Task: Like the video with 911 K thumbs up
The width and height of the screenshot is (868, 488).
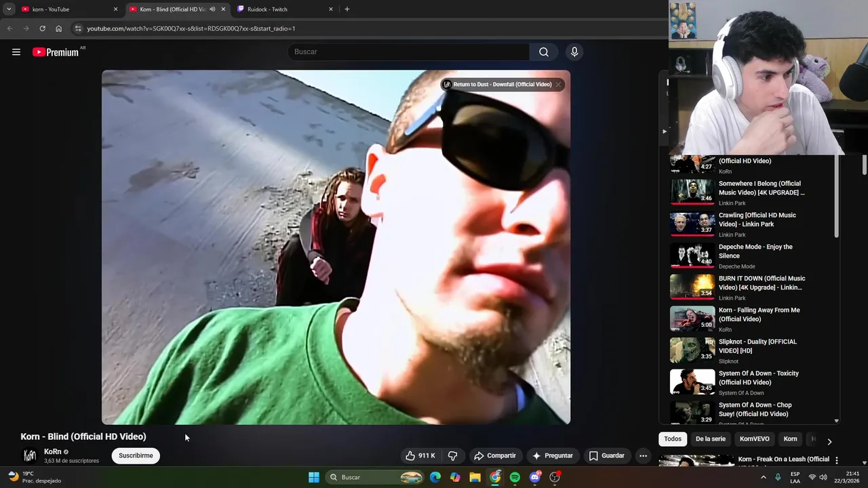Action: click(x=420, y=455)
